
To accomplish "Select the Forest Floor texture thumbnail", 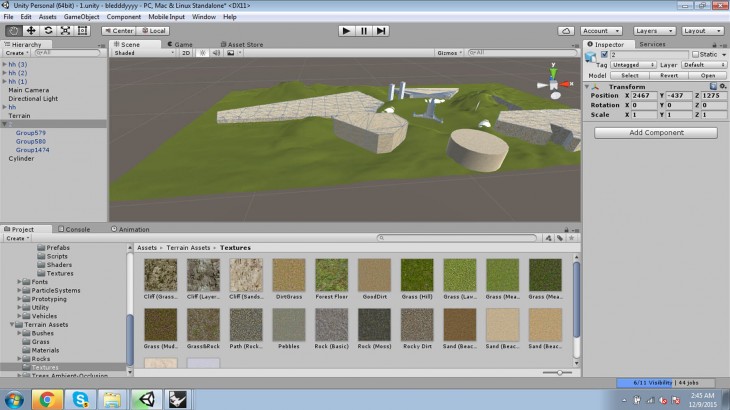I will click(331, 276).
